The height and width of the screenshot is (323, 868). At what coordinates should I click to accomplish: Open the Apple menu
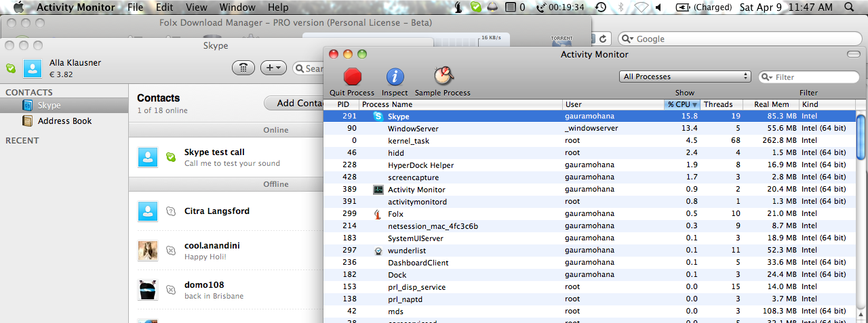18,7
